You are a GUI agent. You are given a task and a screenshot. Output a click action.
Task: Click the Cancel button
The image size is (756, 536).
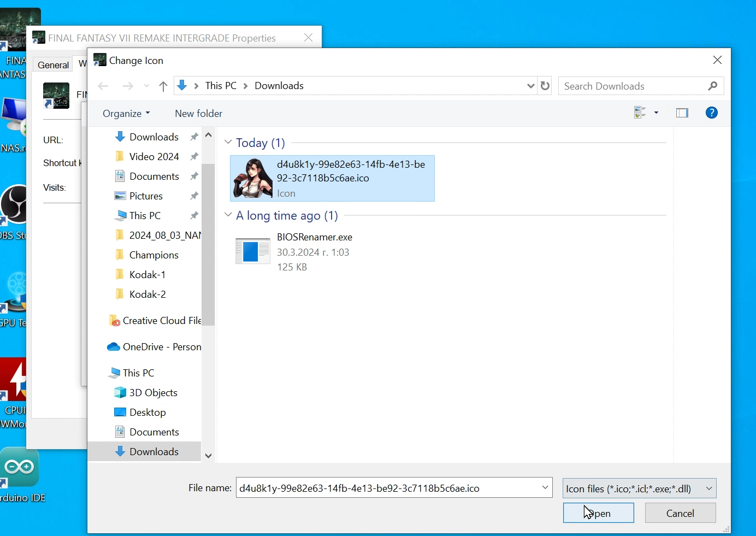click(x=681, y=513)
